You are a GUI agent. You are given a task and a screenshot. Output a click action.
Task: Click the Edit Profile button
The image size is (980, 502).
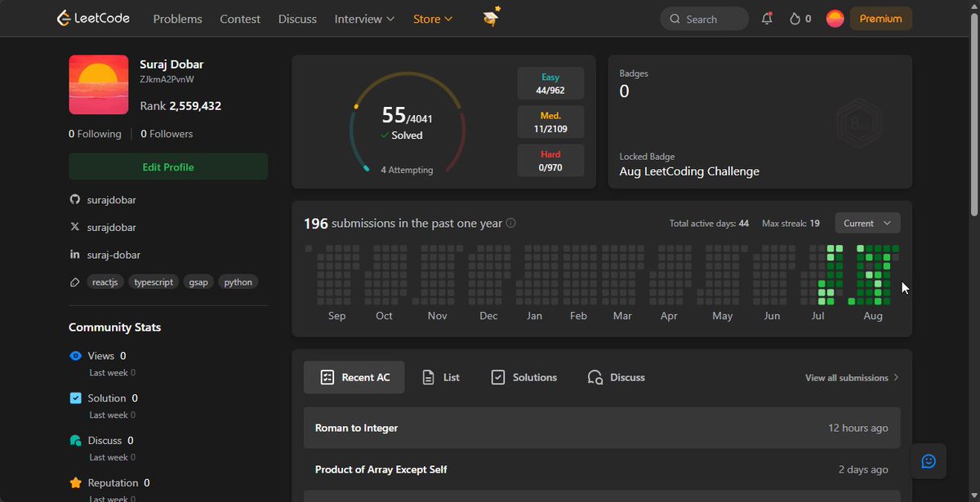(168, 167)
